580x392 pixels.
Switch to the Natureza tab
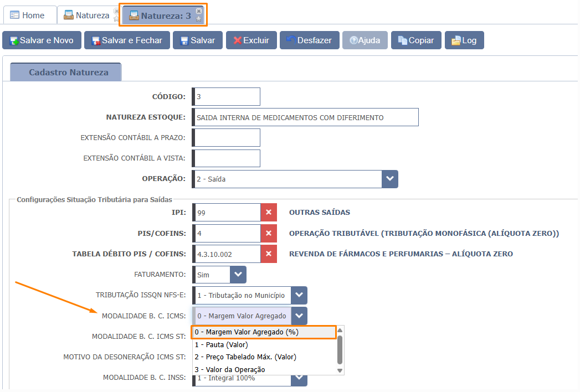click(x=88, y=15)
